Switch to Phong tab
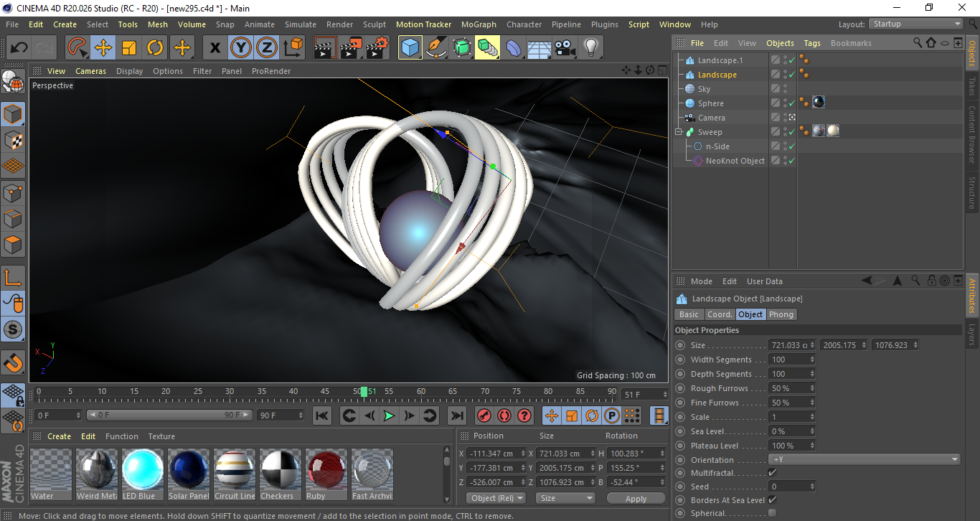The width and height of the screenshot is (980, 521). (x=781, y=314)
